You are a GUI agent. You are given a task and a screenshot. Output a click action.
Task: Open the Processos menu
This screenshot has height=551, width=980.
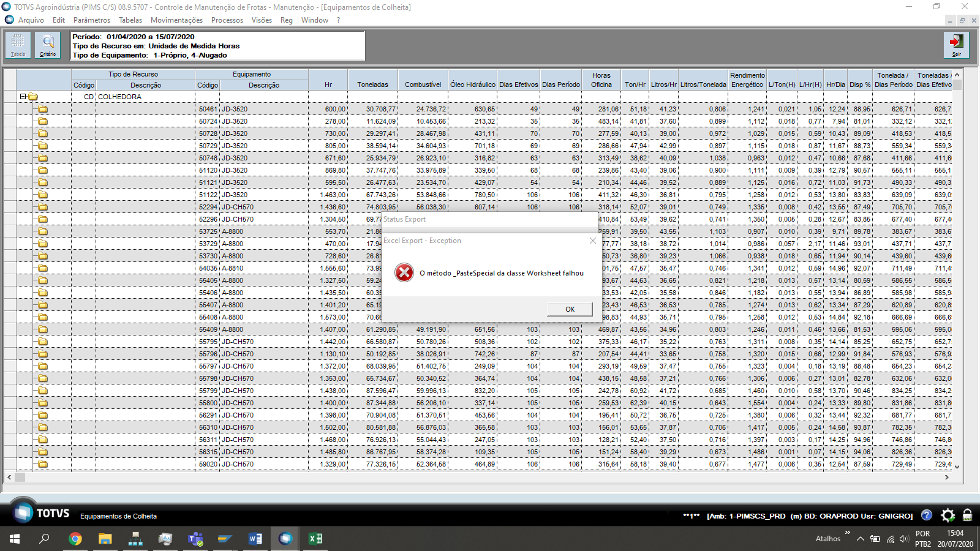click(227, 20)
